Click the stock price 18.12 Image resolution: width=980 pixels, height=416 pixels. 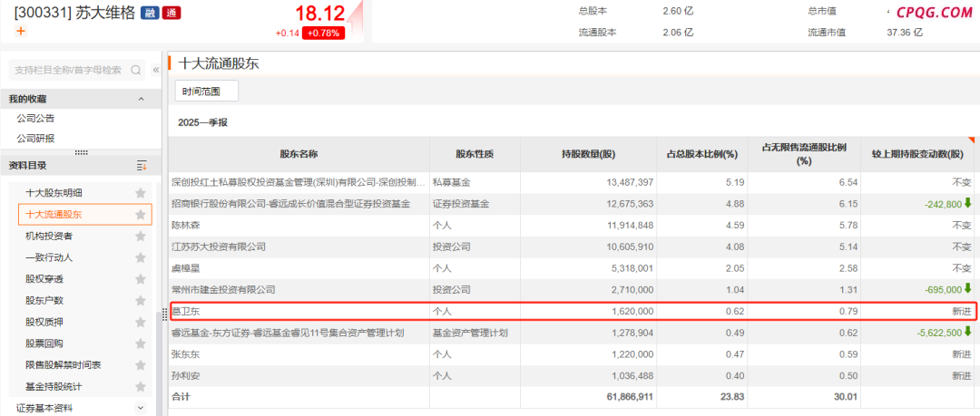point(320,13)
